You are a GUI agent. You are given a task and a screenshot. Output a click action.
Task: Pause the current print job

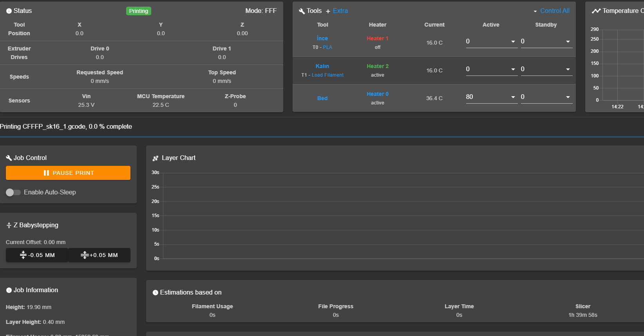(x=68, y=173)
